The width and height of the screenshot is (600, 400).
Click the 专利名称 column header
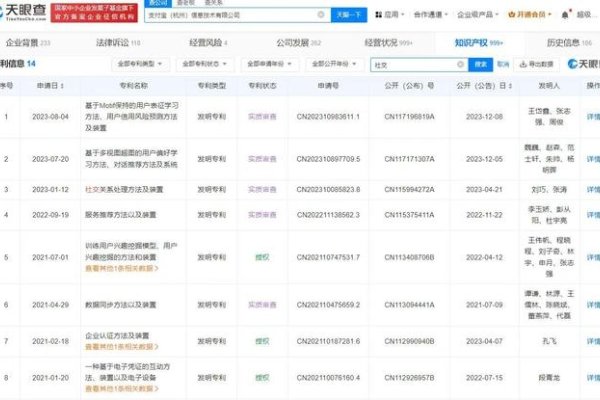click(134, 86)
